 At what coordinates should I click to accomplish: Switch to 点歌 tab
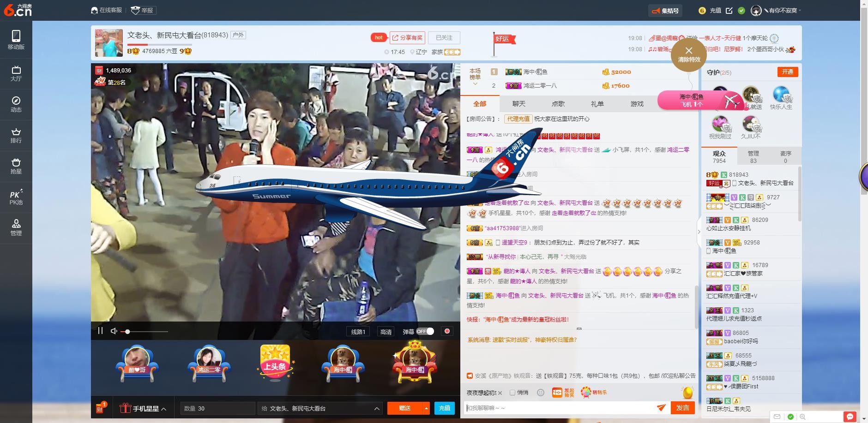tap(558, 104)
